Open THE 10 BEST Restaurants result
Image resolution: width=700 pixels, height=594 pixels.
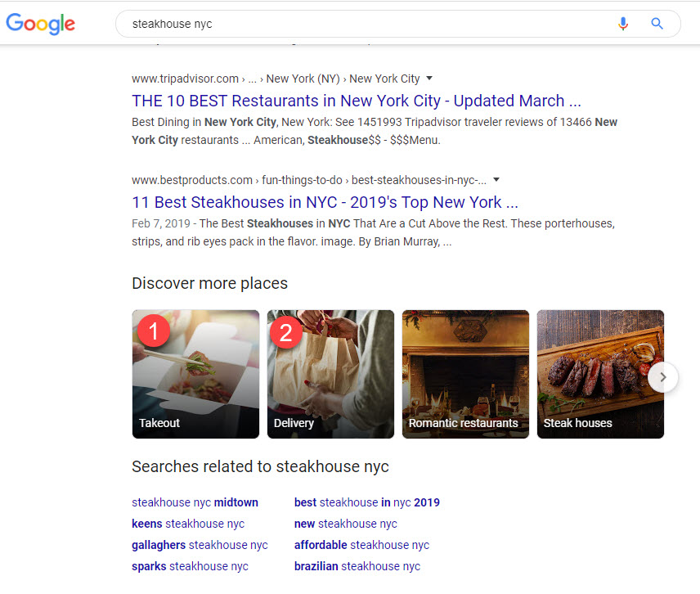pyautogui.click(x=356, y=101)
